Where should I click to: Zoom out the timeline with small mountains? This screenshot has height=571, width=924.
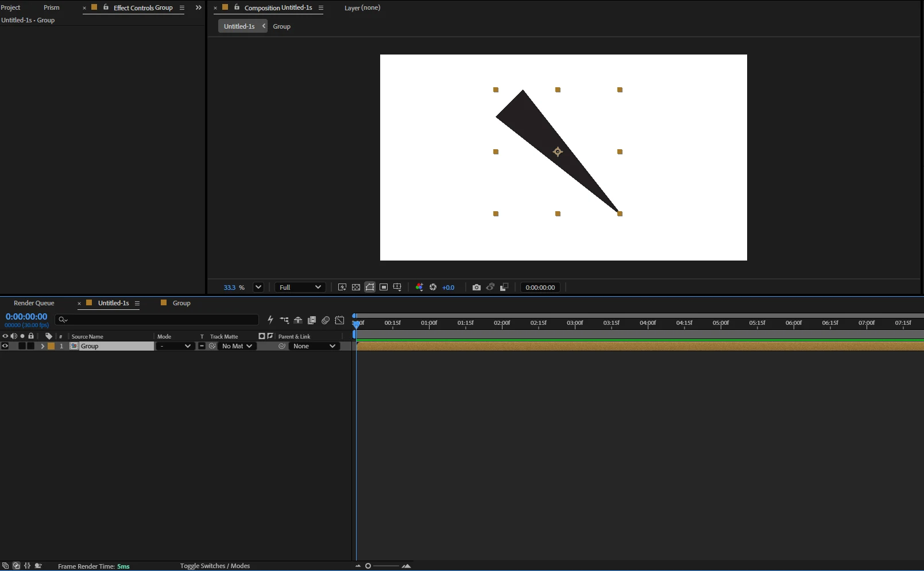pos(358,566)
